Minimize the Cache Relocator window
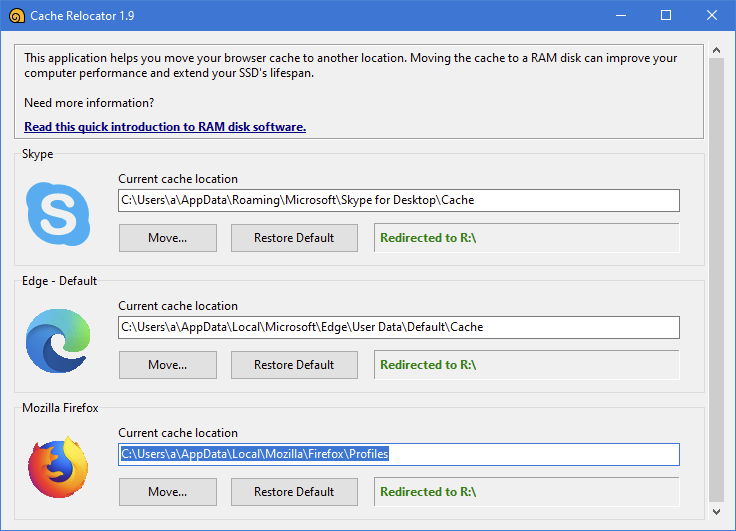736x531 pixels. tap(621, 15)
